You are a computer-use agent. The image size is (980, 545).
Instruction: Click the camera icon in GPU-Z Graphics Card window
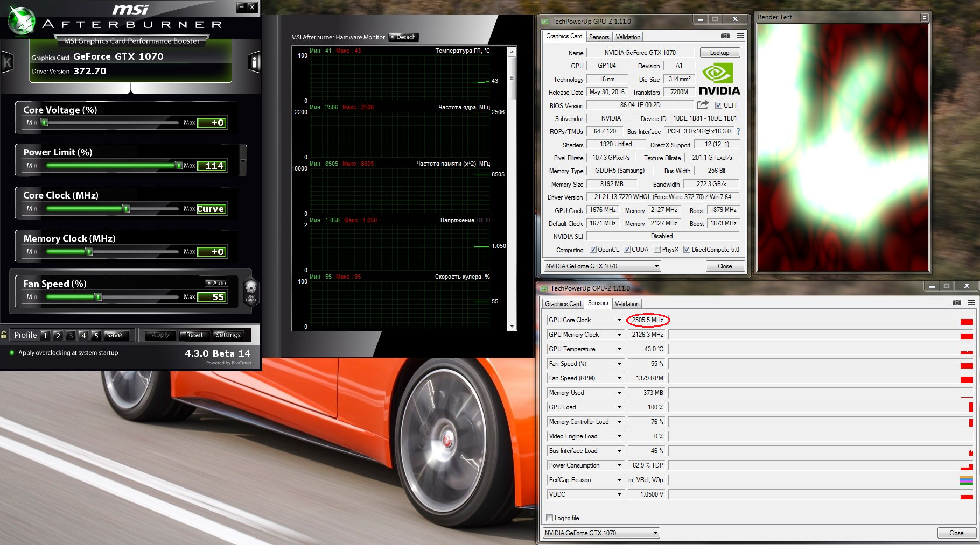pyautogui.click(x=725, y=36)
